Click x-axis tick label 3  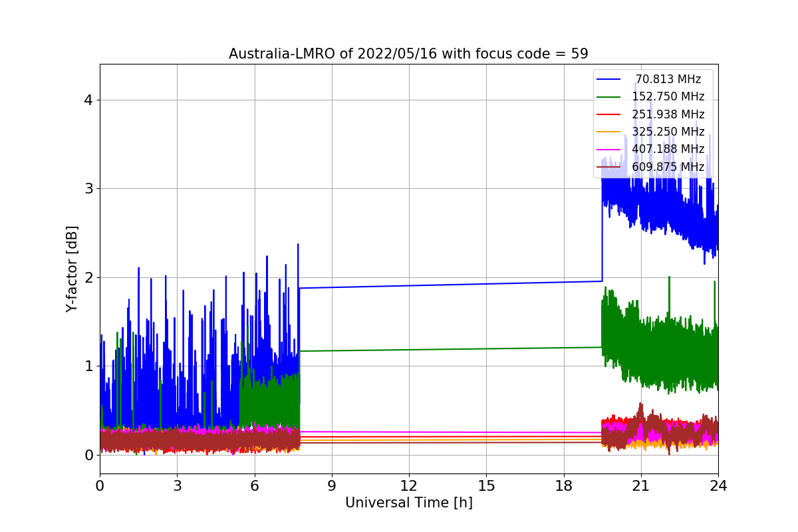point(177,485)
